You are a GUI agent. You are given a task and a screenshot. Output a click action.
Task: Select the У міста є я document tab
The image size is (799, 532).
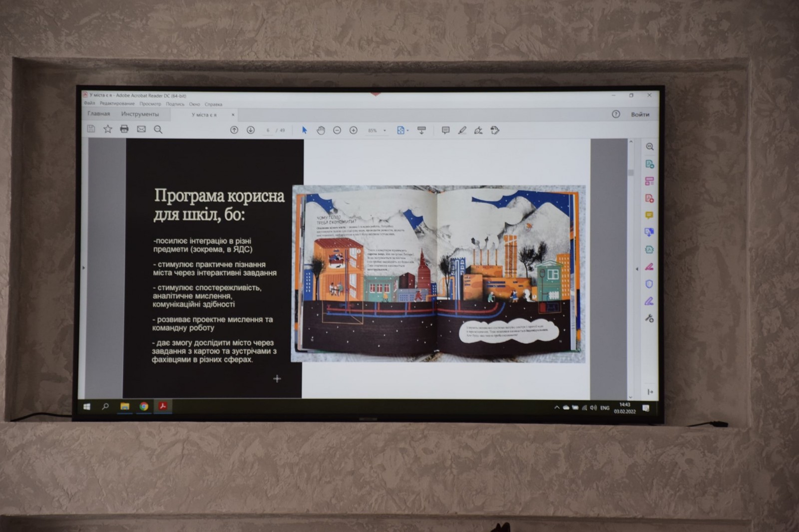(204, 115)
